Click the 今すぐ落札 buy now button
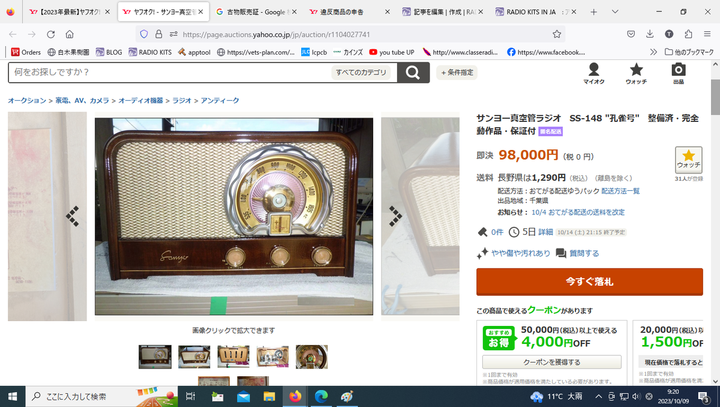This screenshot has height=407, width=720. pos(590,282)
